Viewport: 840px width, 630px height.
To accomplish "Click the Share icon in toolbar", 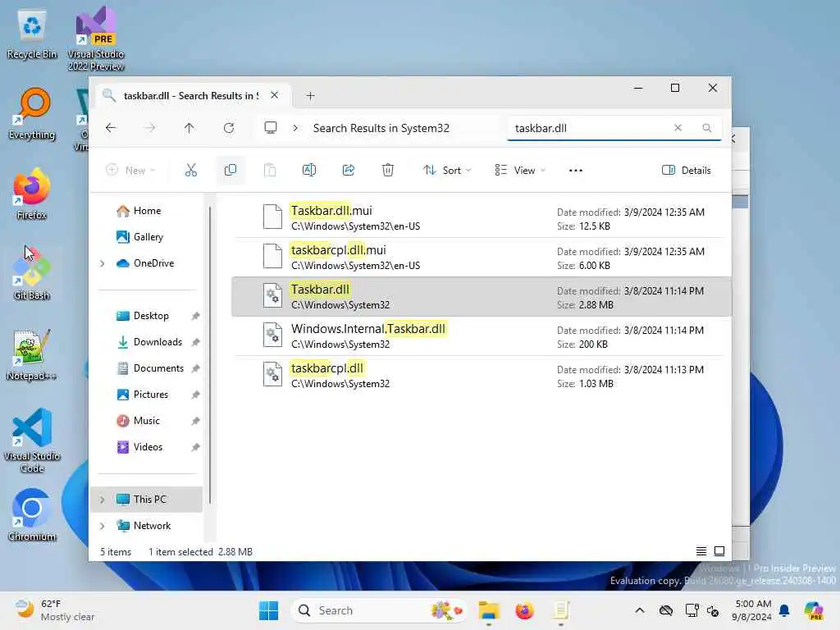I will coord(349,171).
